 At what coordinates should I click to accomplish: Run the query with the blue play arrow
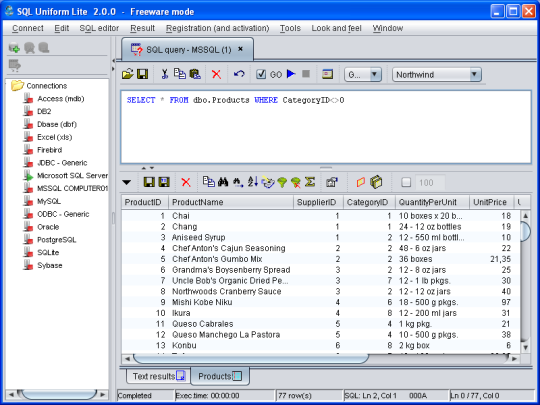(x=291, y=74)
